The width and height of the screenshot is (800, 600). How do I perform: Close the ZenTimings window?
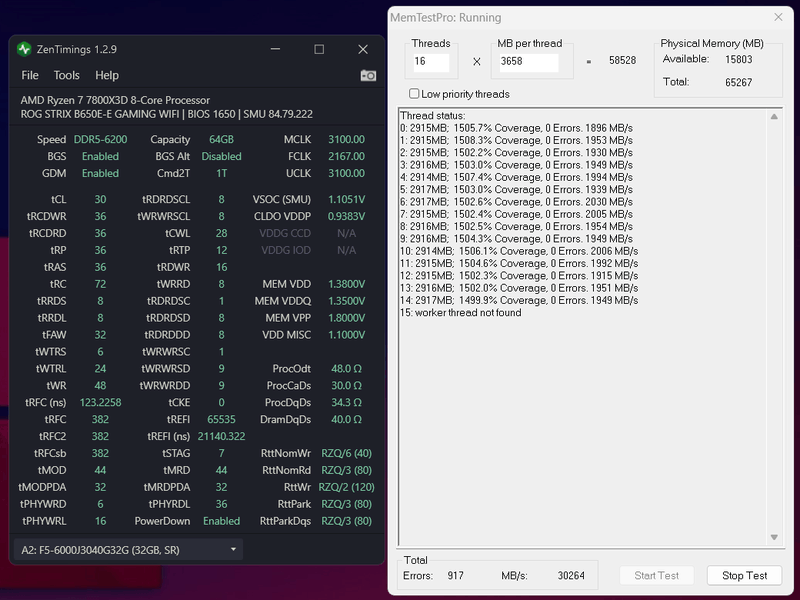coord(363,49)
